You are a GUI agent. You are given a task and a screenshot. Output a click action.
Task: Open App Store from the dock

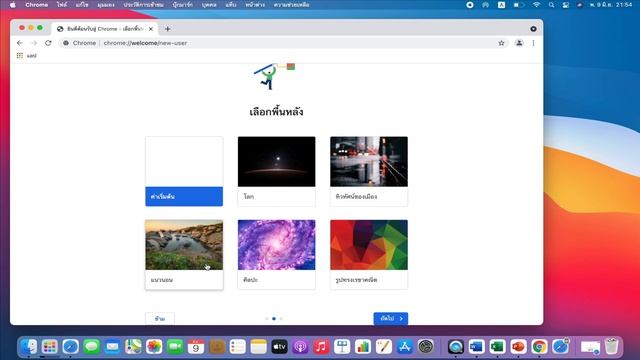pyautogui.click(x=405, y=347)
